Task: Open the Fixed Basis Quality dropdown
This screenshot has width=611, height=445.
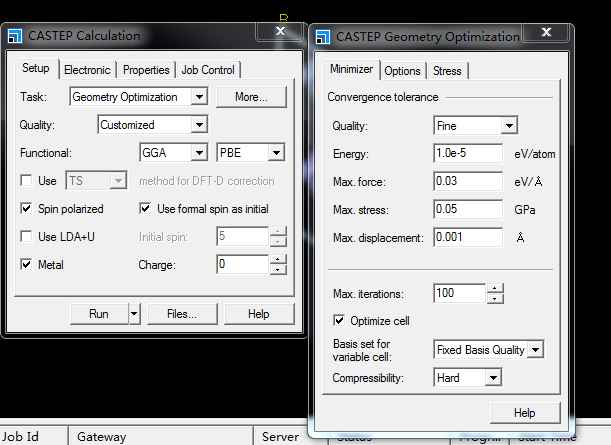Action: coord(535,350)
